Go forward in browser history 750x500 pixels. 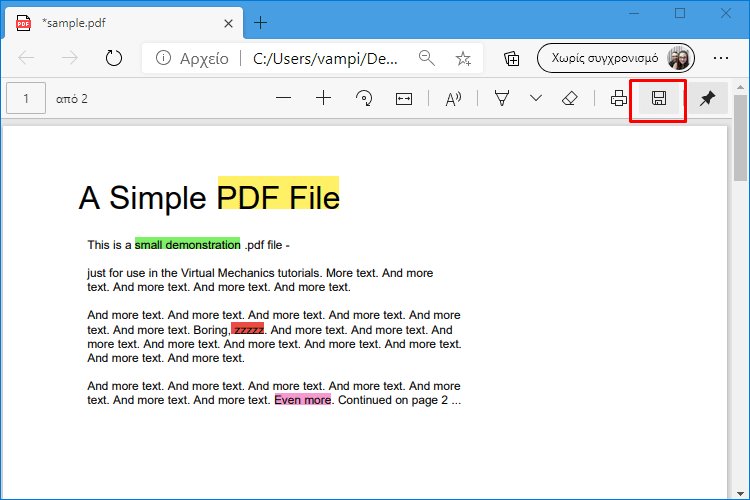pos(70,58)
